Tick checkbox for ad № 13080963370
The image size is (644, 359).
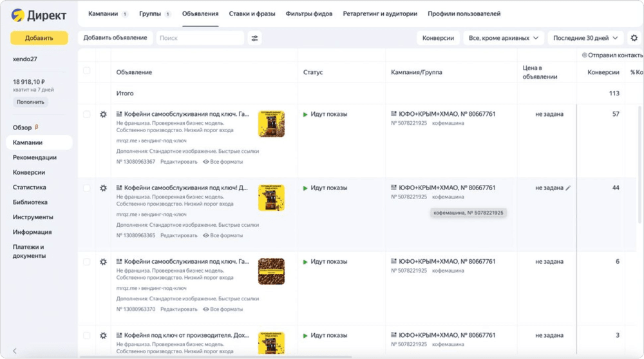87,262
